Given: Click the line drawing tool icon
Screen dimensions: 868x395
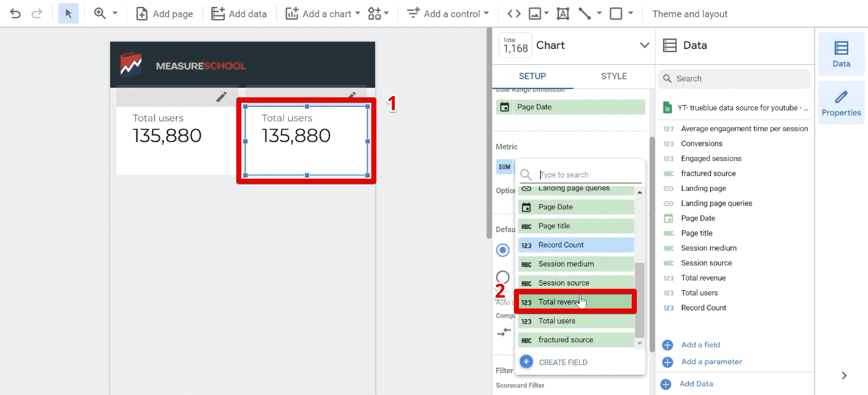Looking at the screenshot, I should point(584,13).
